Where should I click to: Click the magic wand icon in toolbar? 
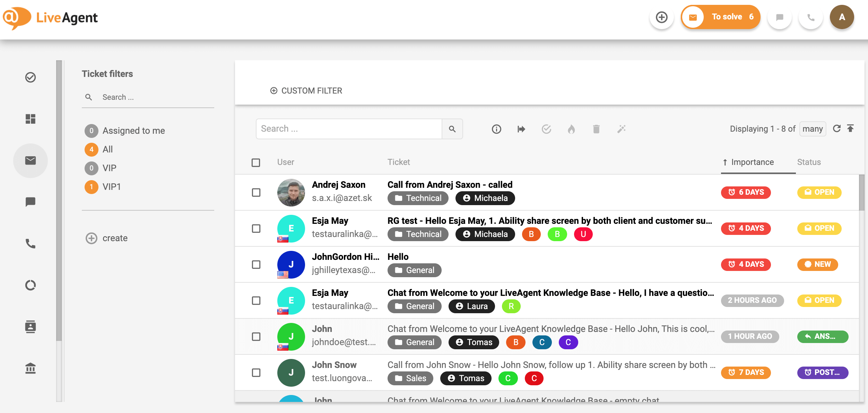[x=621, y=129]
